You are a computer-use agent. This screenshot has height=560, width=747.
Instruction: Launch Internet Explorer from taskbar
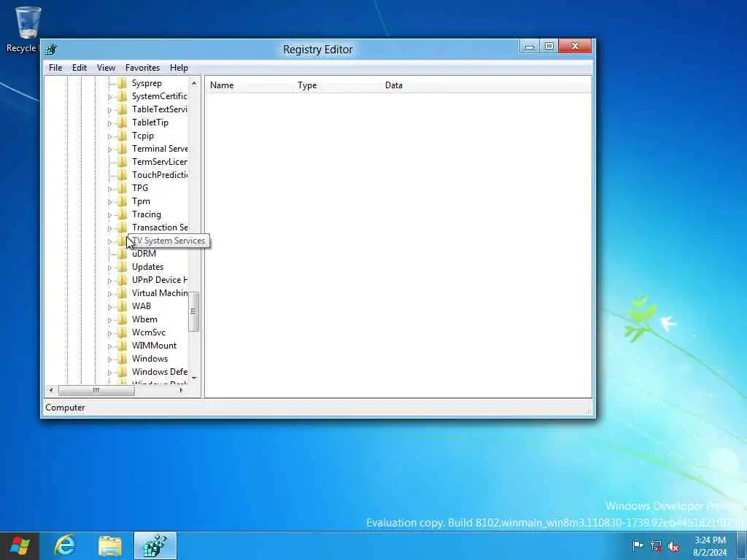pos(65,545)
